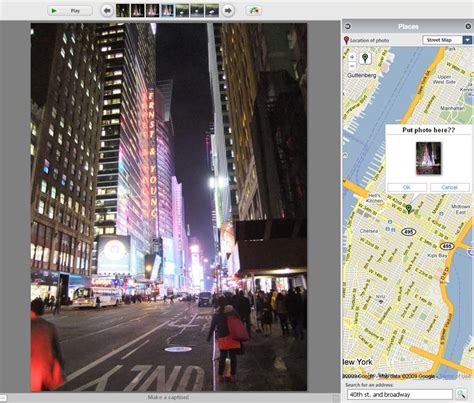Click the New York label on map
This screenshot has height=403, width=474.
(357, 362)
